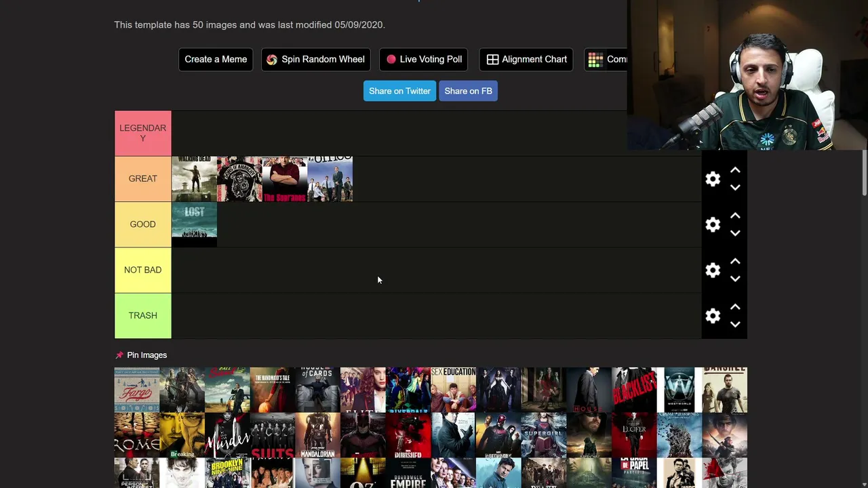Pick The Handmaid's Tale poster

[273, 390]
